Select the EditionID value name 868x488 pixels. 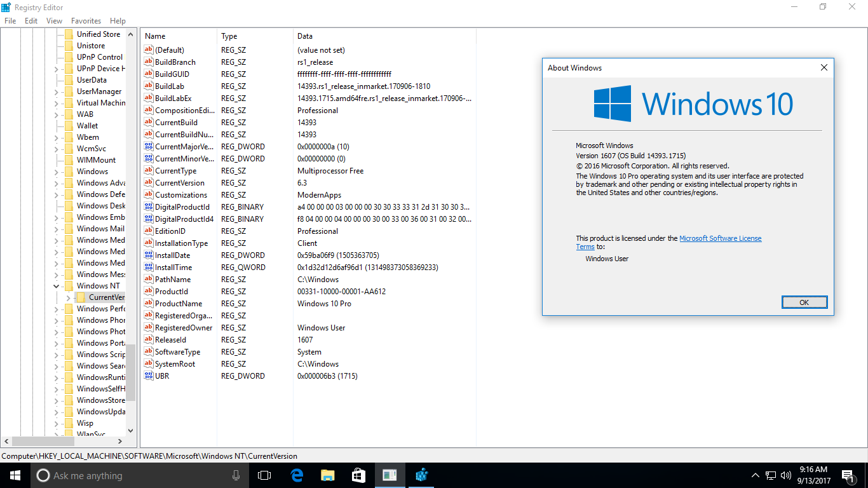(x=170, y=231)
